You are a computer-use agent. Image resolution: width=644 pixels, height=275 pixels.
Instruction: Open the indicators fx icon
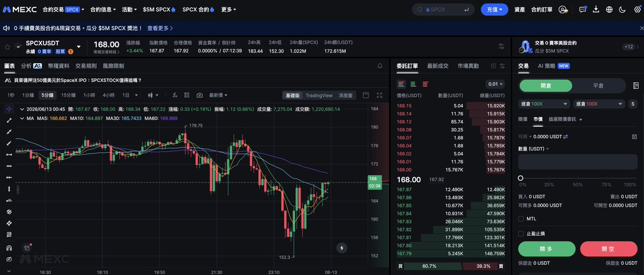[x=174, y=95]
